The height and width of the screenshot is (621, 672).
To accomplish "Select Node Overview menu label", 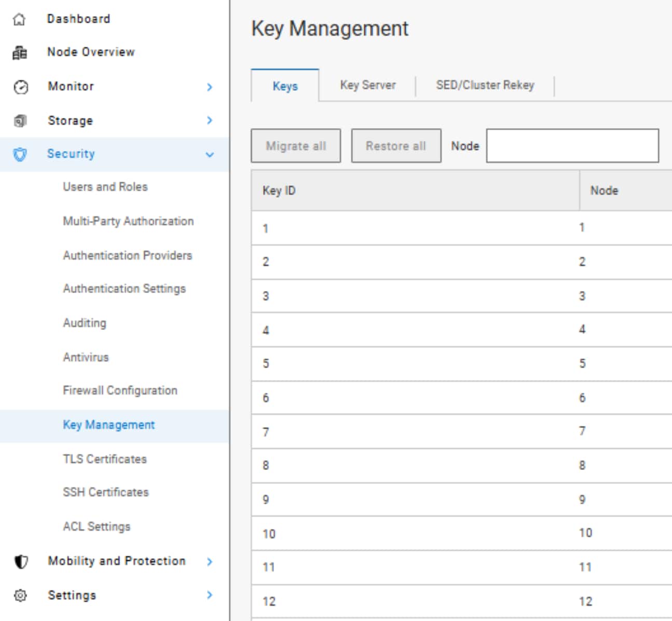I will pyautogui.click(x=91, y=52).
